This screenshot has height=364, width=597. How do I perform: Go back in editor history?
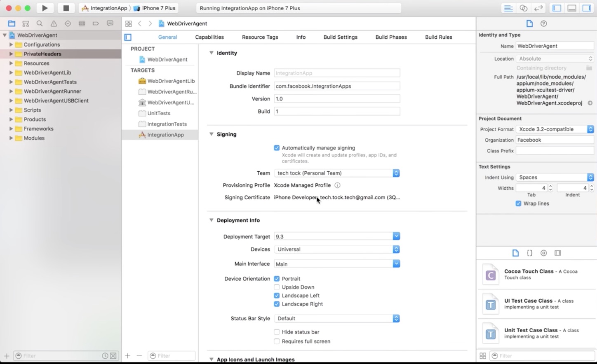[x=140, y=23]
